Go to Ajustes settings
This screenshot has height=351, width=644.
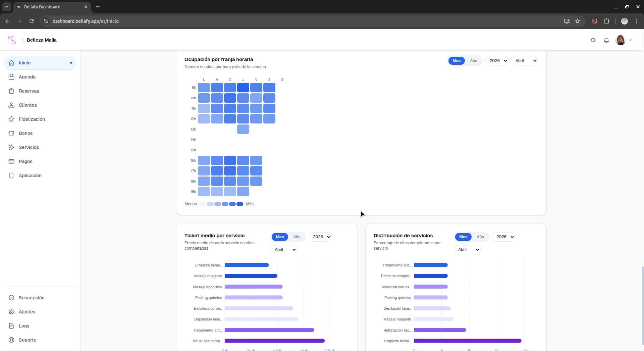click(27, 312)
